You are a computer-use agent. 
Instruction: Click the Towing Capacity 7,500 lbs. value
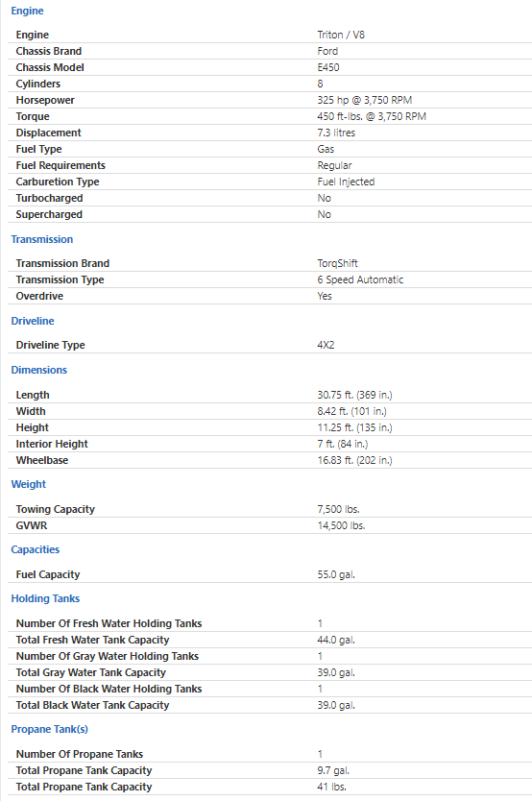(x=338, y=509)
